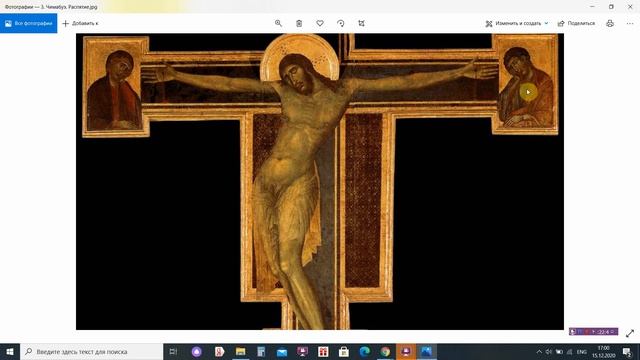Open Microsoft Store on taskbar
Viewport: 640px width, 360px height.
click(x=344, y=351)
